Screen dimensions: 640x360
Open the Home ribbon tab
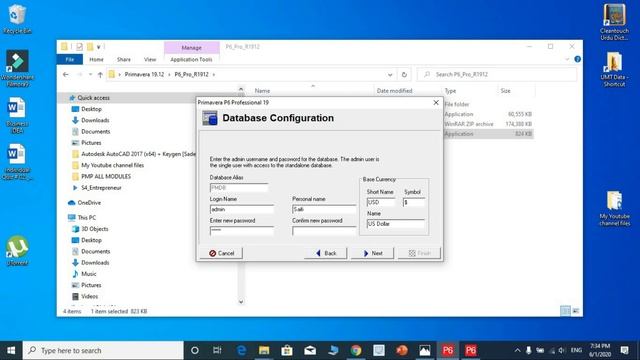point(96,60)
